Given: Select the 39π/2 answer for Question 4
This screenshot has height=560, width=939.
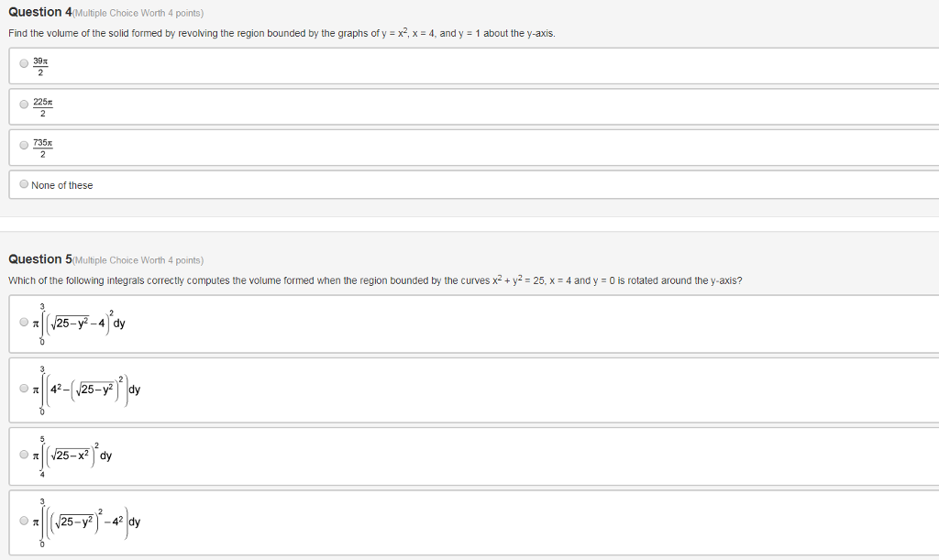Looking at the screenshot, I should 23,64.
